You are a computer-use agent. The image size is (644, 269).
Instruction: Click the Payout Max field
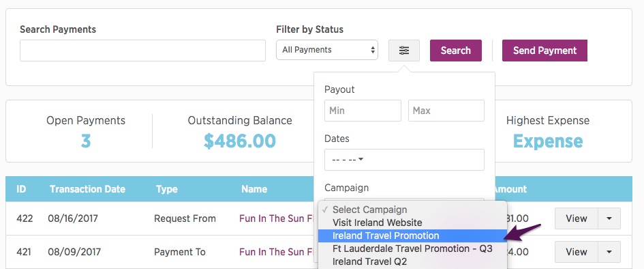click(446, 111)
